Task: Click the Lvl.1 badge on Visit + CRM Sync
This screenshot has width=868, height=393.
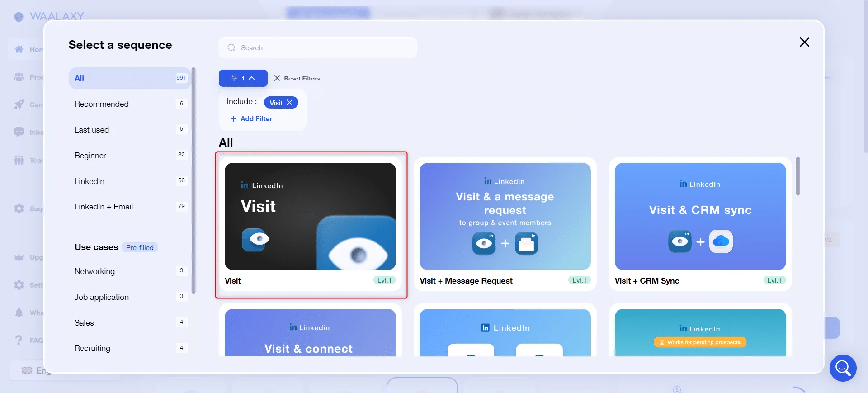Action: [x=774, y=280]
